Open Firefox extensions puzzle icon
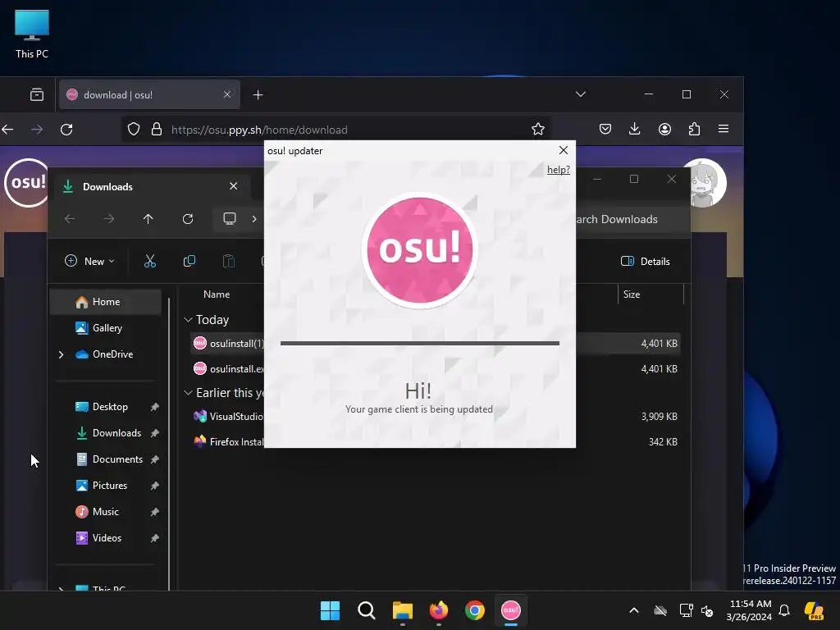840x630 pixels. [694, 129]
